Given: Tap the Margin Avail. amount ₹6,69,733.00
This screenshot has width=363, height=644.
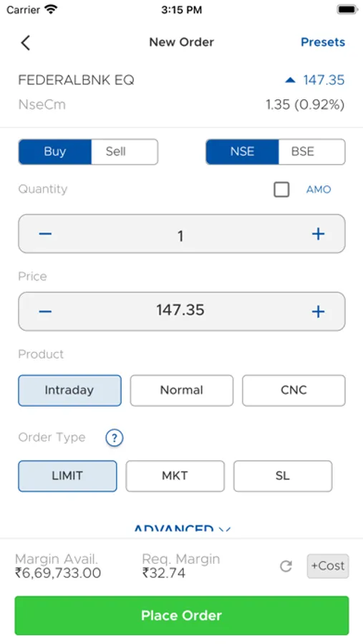Looking at the screenshot, I should click(58, 573).
